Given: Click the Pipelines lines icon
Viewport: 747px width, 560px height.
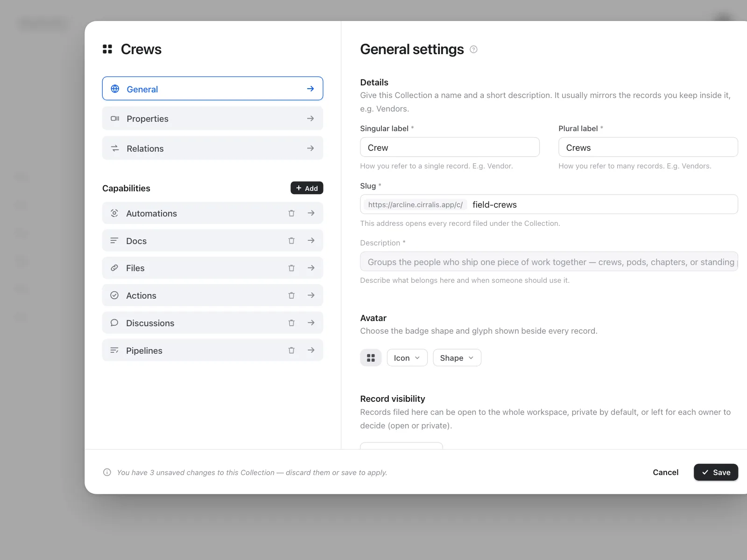Looking at the screenshot, I should click(114, 350).
